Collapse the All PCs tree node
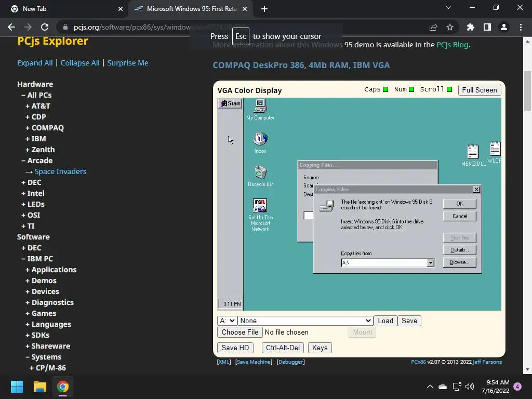The image size is (532, 399). [36, 95]
